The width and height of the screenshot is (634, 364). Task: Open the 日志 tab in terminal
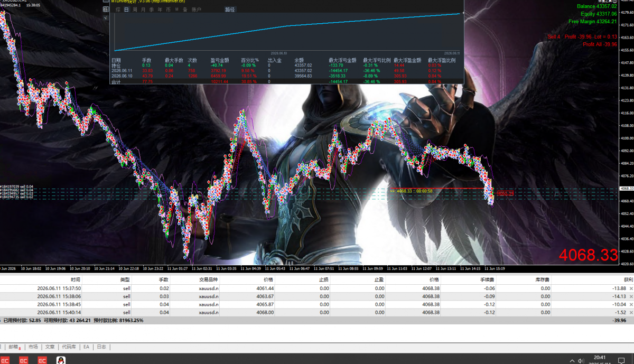(101, 347)
